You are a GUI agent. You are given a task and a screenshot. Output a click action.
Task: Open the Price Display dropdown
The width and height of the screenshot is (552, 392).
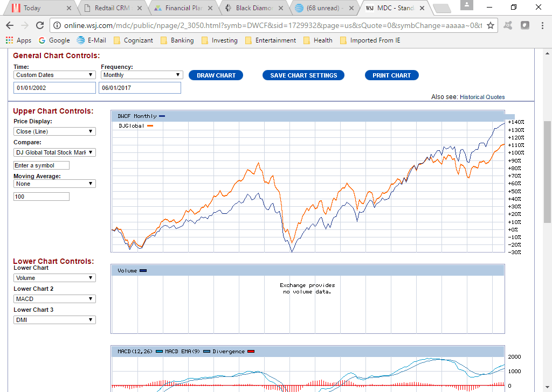(54, 131)
